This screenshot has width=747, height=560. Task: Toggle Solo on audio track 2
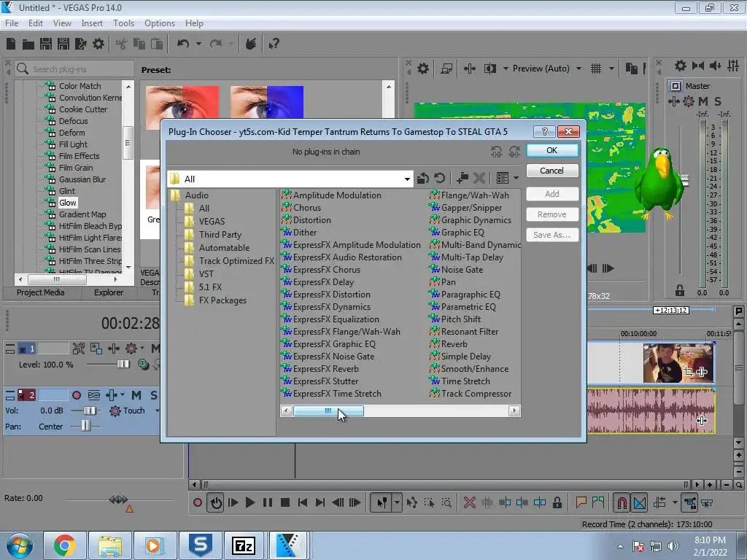pos(153,395)
